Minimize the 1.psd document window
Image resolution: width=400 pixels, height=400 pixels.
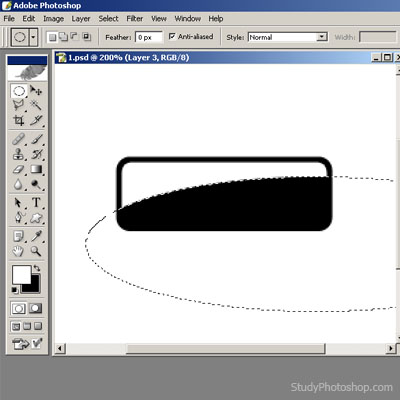click(x=376, y=58)
